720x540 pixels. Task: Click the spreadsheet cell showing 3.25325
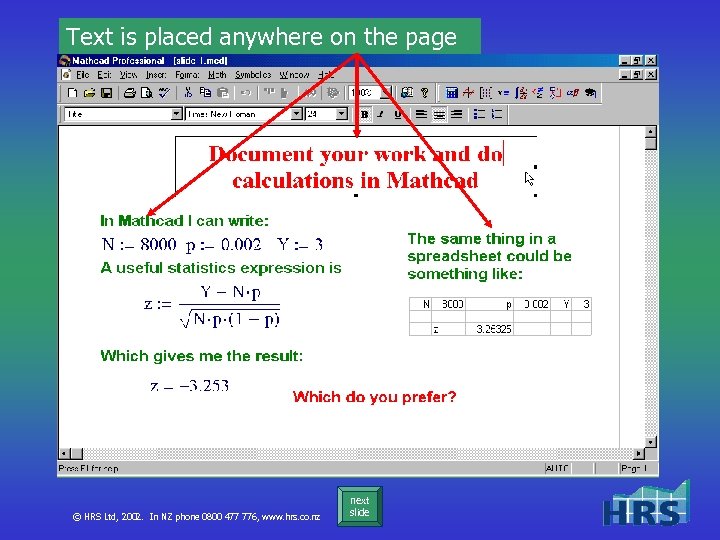pyautogui.click(x=489, y=329)
